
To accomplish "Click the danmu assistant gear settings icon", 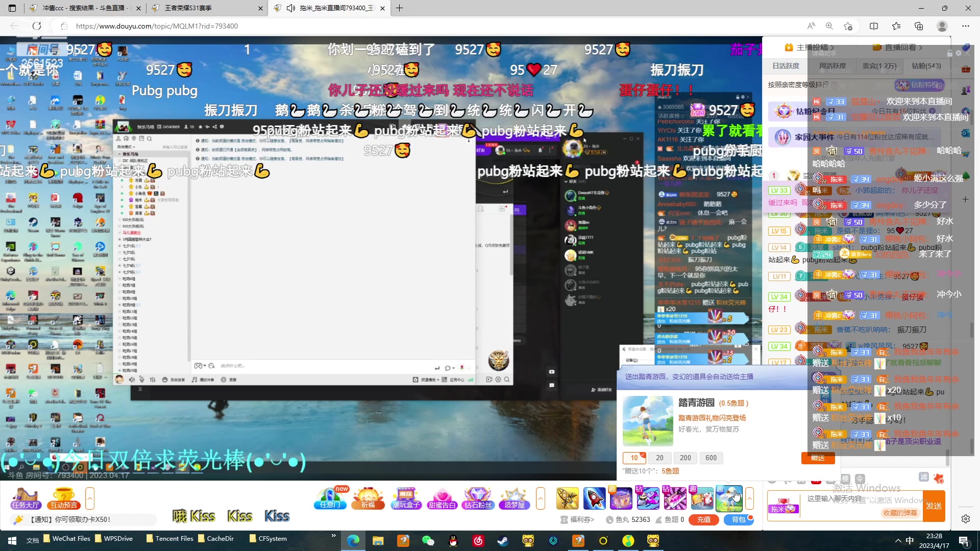I will click(x=959, y=53).
